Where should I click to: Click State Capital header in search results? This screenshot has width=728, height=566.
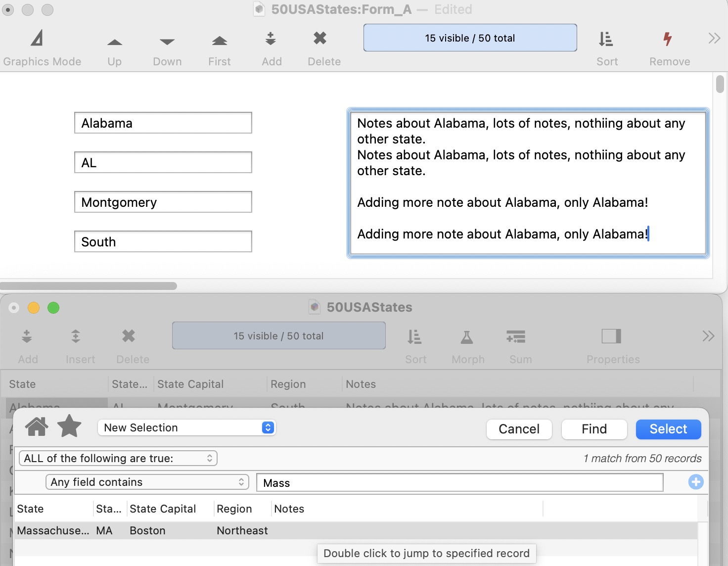click(x=162, y=509)
